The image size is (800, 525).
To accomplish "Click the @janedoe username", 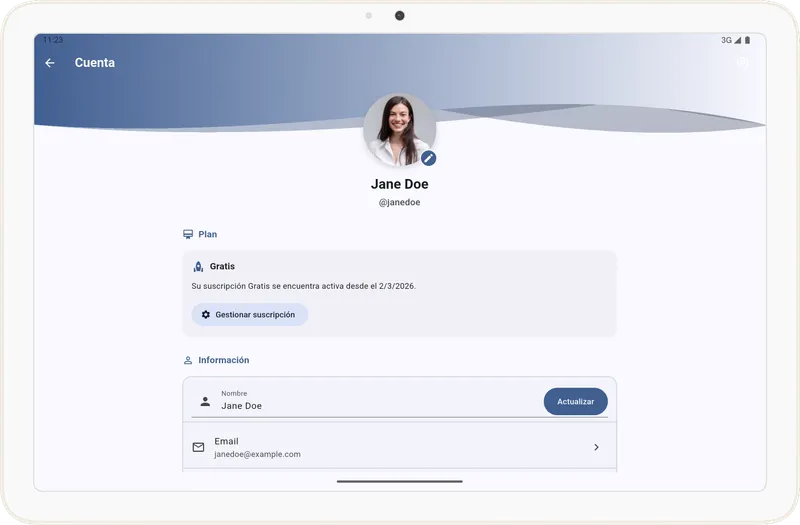I will [399, 203].
